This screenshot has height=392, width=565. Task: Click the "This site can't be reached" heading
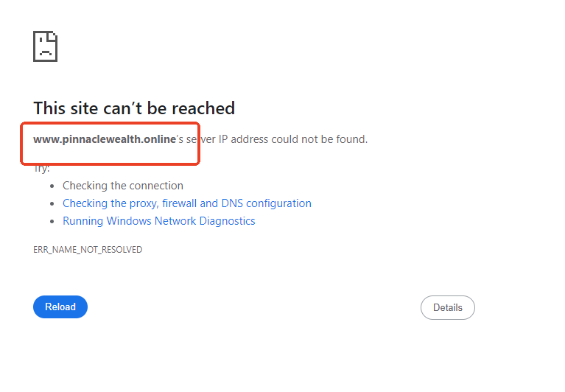[134, 108]
